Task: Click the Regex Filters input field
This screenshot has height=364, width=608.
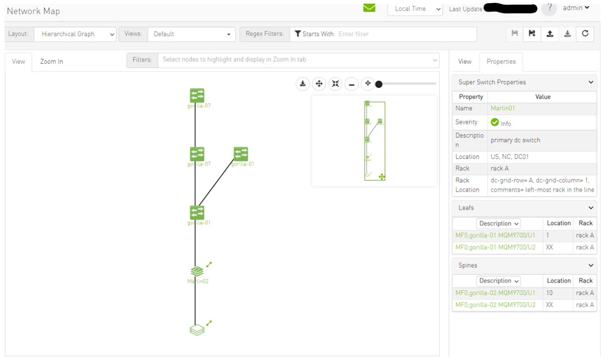Action: pyautogui.click(x=405, y=34)
